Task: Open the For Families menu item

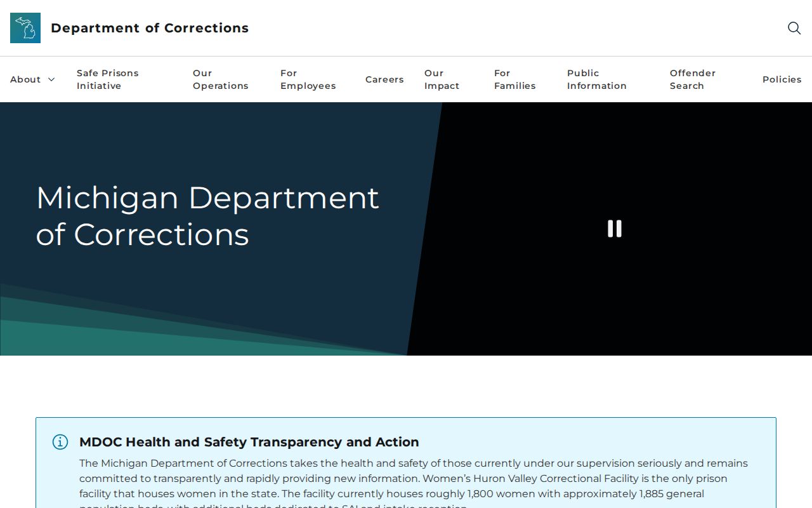Action: pyautogui.click(x=515, y=79)
